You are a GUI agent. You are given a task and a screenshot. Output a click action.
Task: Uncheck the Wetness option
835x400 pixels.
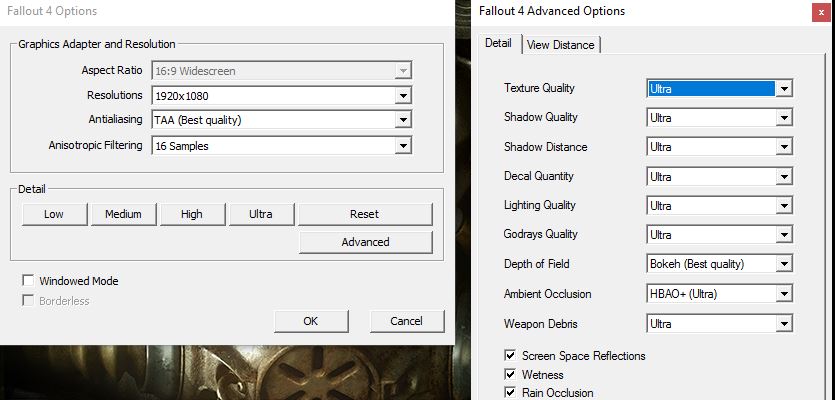click(511, 375)
